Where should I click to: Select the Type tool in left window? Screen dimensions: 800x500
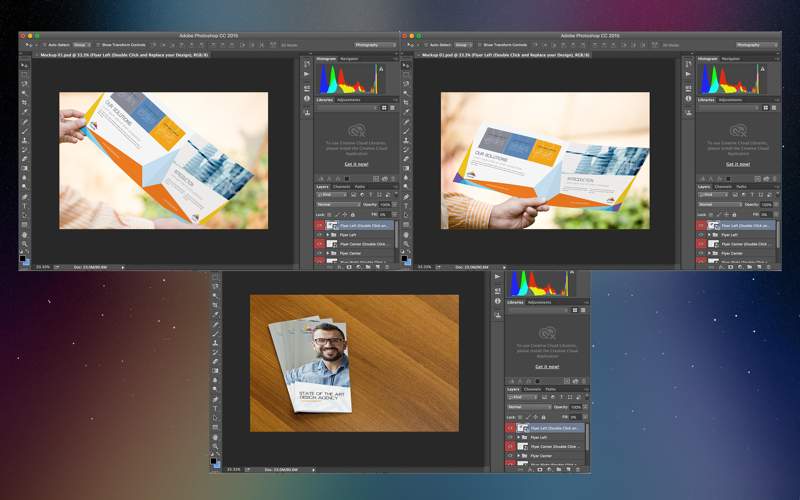tap(24, 206)
